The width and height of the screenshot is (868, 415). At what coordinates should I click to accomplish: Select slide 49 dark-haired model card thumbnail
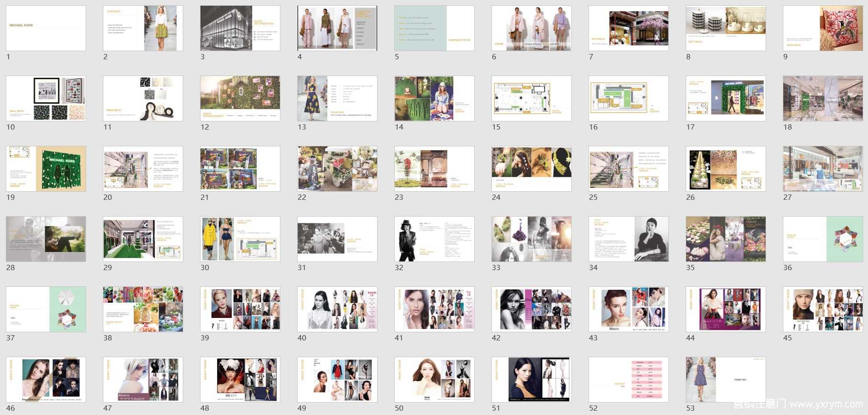click(337, 380)
